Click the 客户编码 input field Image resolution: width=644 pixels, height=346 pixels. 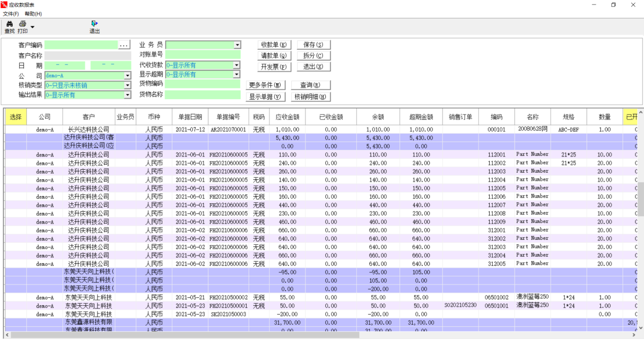tap(81, 45)
